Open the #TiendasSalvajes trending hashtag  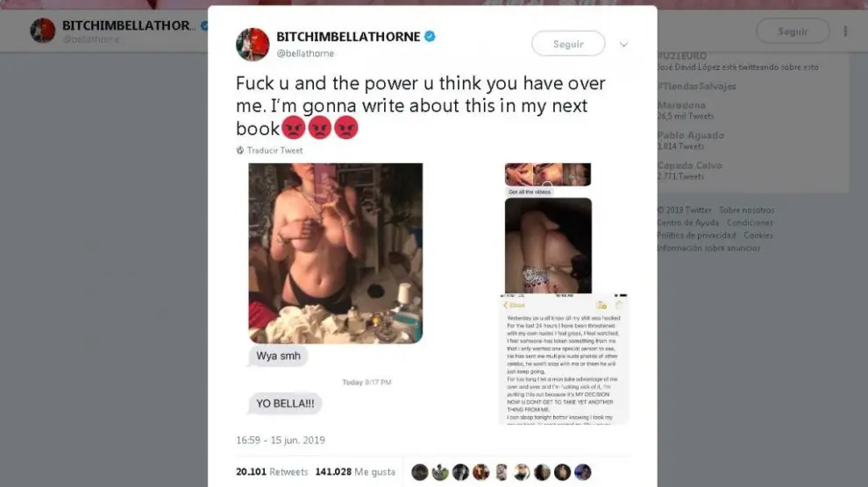pos(696,86)
